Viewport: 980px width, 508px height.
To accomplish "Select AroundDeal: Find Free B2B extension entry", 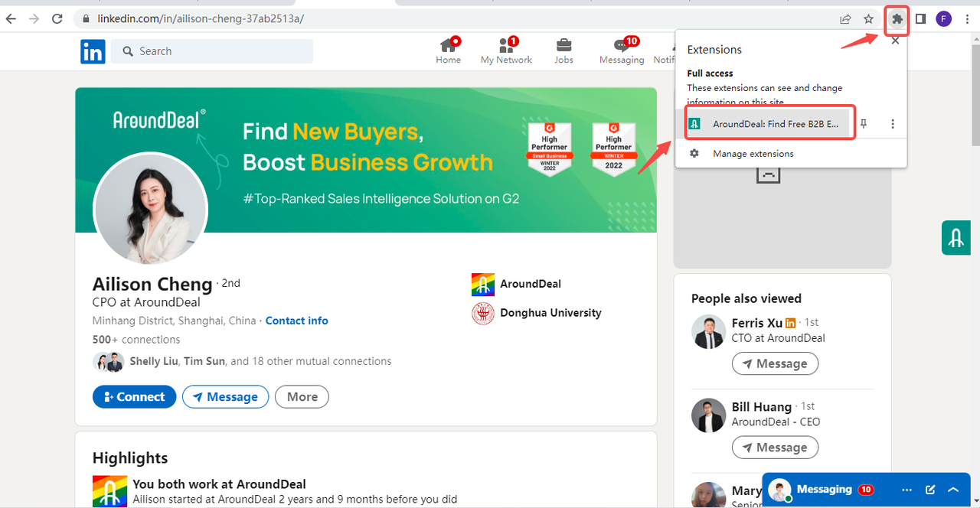I will pos(769,124).
